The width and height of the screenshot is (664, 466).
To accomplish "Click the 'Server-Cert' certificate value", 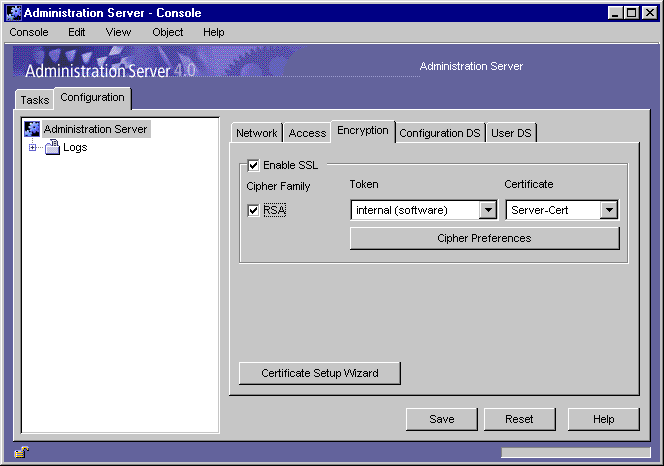I will click(x=540, y=210).
